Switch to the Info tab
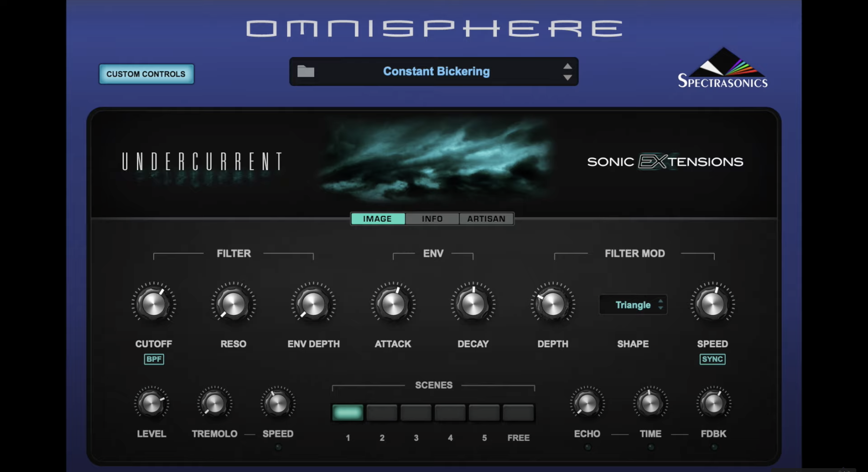The width and height of the screenshot is (868, 472). click(432, 219)
